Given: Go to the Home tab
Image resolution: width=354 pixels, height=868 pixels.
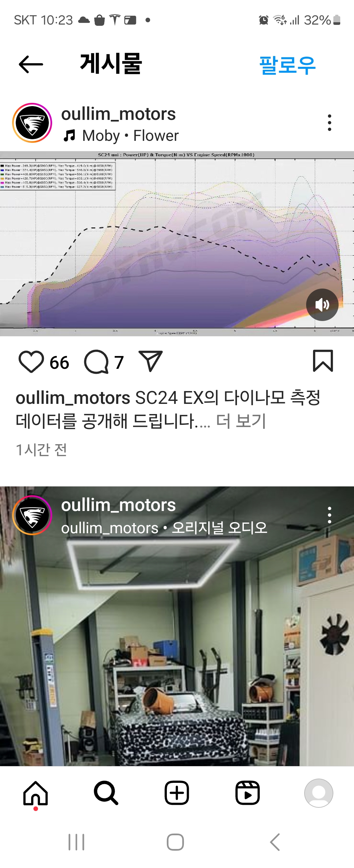Looking at the screenshot, I should 35,793.
